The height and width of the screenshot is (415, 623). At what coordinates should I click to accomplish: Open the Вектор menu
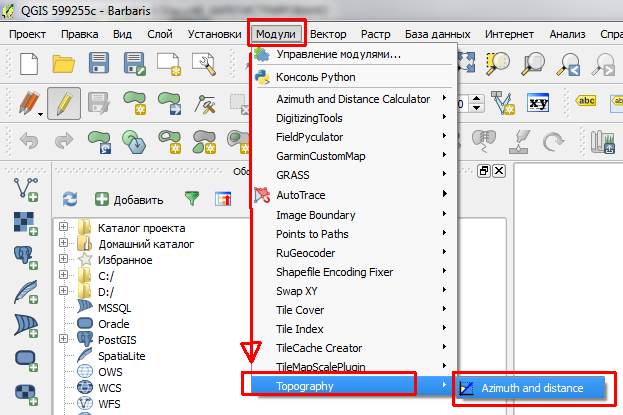click(328, 34)
